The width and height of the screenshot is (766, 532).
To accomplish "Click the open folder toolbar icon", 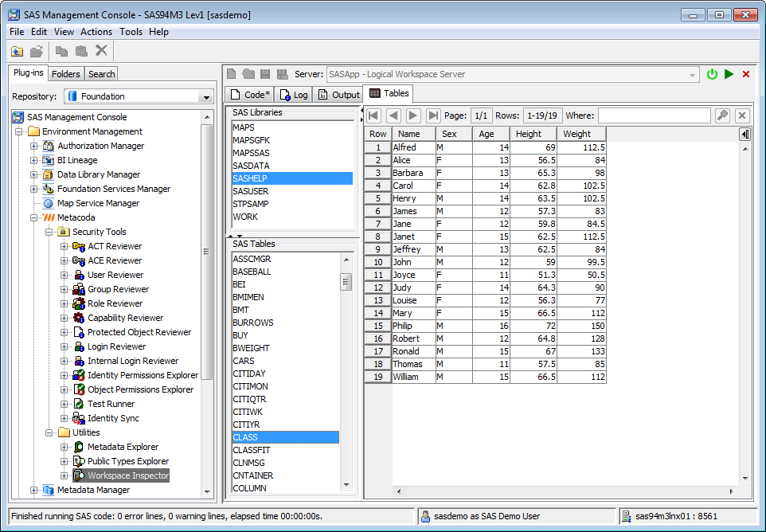I will pos(37,51).
